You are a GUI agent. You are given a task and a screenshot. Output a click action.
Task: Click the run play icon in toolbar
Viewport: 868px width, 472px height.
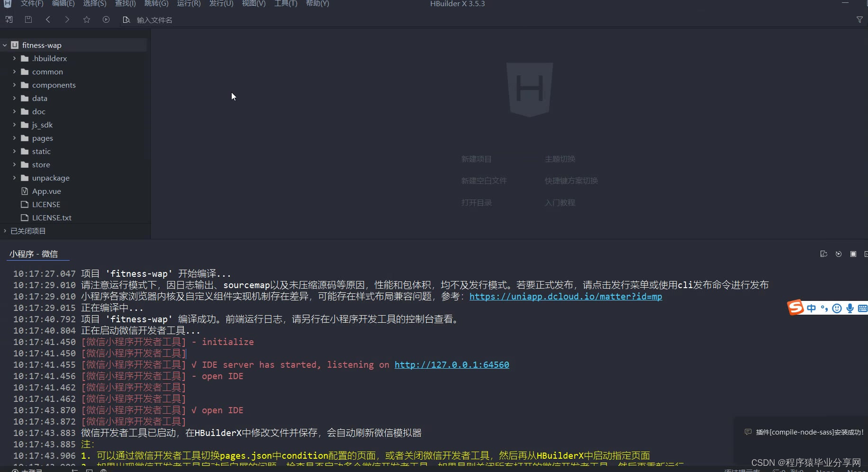coord(106,19)
